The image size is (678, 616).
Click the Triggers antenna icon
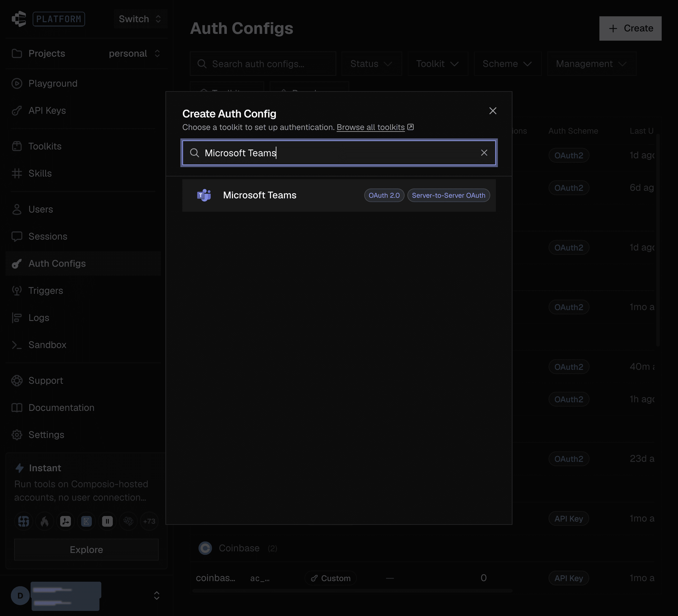tap(17, 291)
